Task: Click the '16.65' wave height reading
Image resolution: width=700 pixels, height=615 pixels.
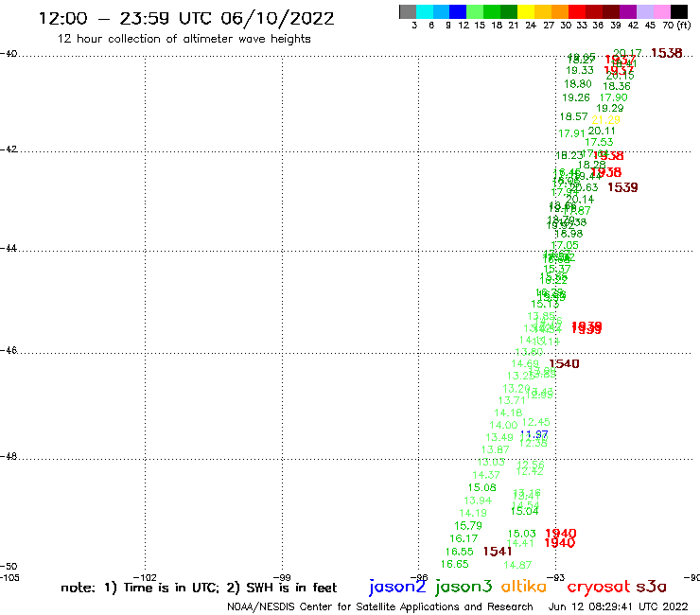Action: (x=454, y=565)
